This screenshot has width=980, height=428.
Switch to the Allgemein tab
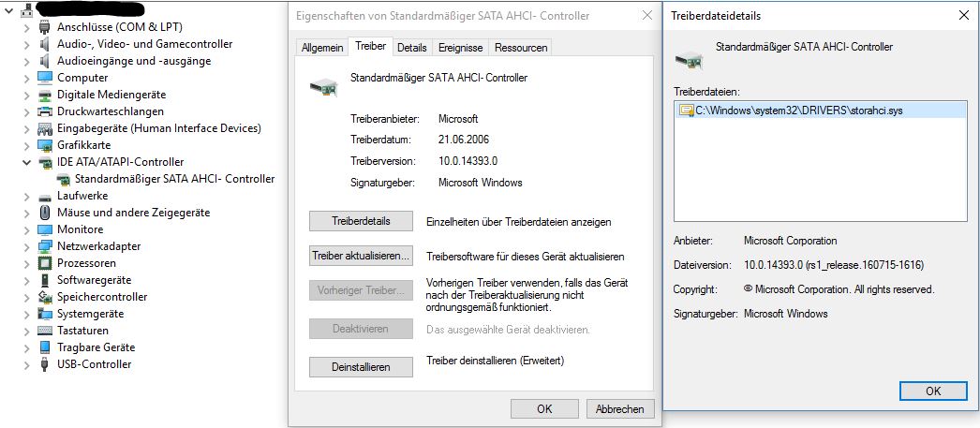click(x=322, y=48)
